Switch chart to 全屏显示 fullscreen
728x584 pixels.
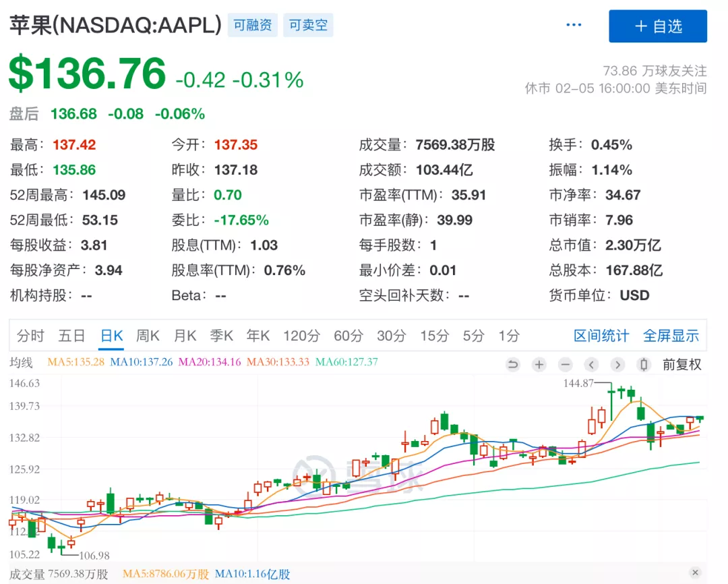pos(671,335)
